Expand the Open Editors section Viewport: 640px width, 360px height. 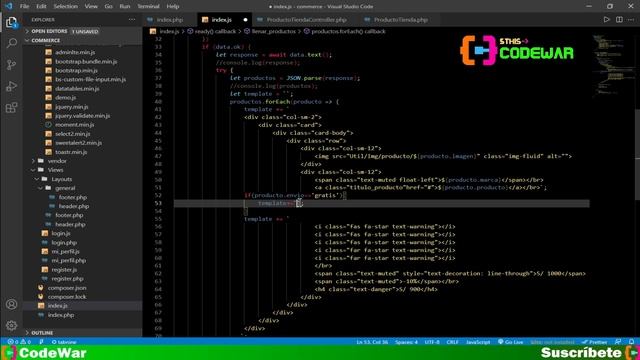click(82, 31)
